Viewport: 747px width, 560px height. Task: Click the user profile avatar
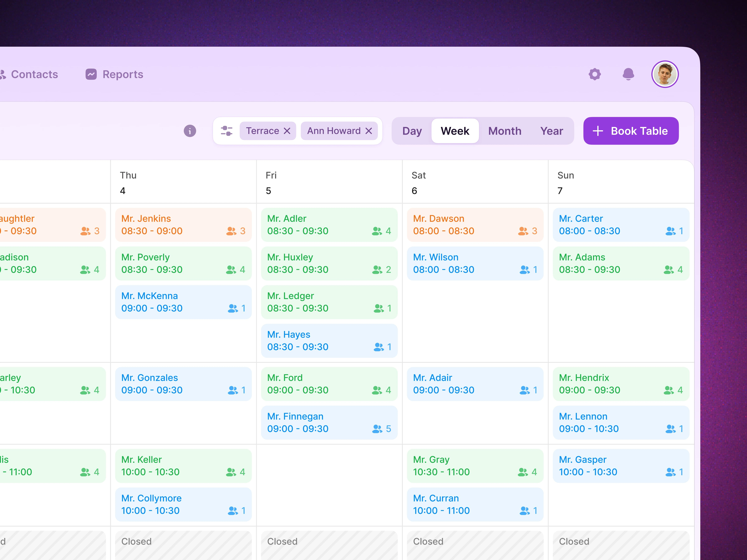pyautogui.click(x=665, y=74)
